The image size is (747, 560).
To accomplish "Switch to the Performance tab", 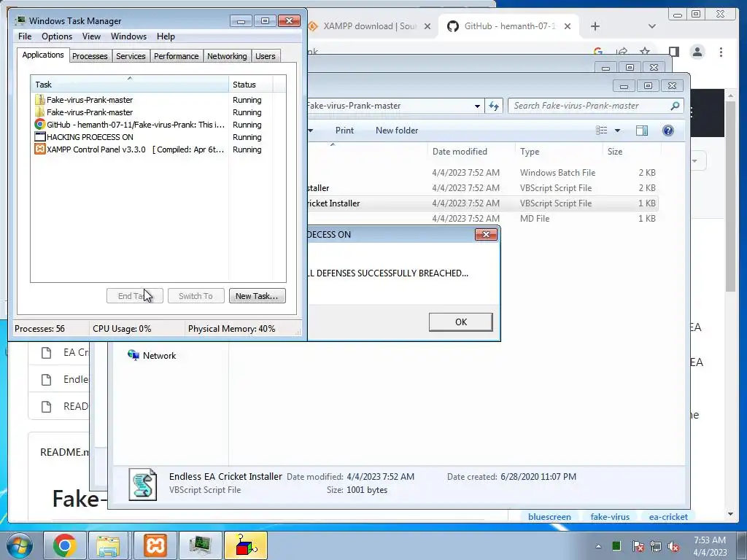I will coord(176,56).
